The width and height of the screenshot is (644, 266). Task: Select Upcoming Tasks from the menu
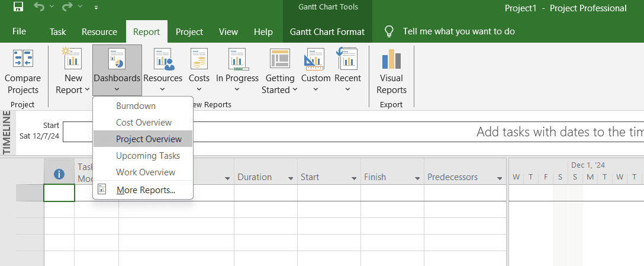pos(143,155)
